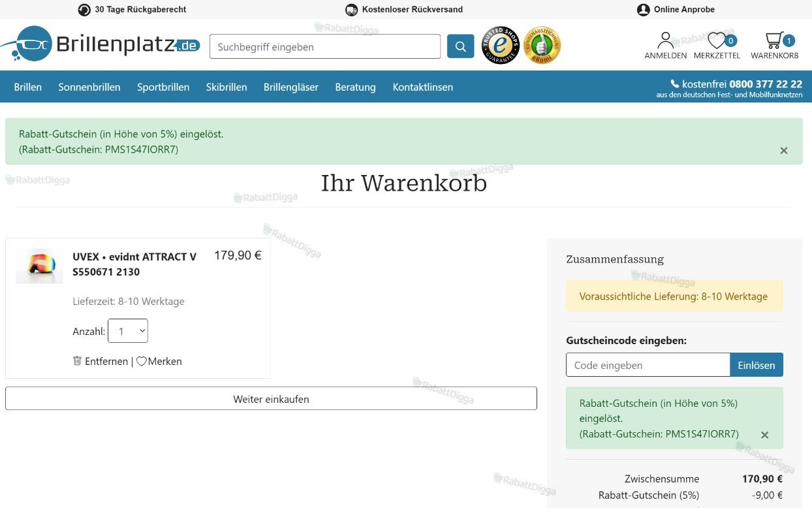Click the heart icon next to Merken
This screenshot has width=812, height=508.
(x=141, y=361)
